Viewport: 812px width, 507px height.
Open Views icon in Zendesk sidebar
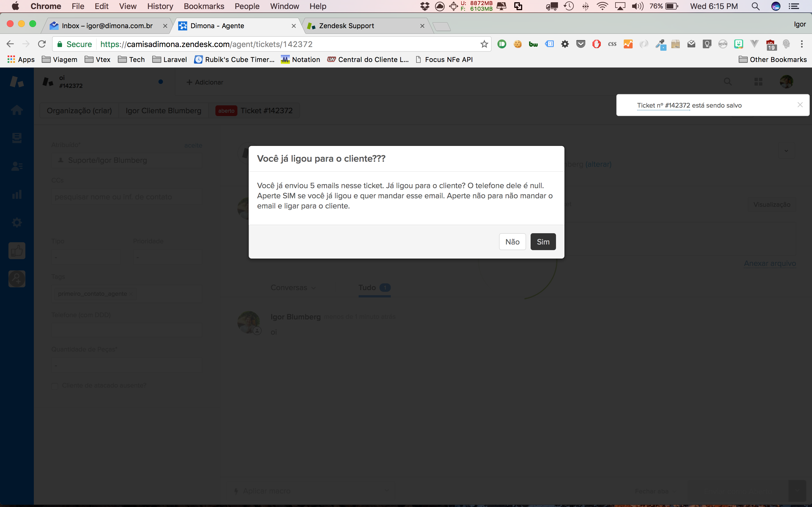click(17, 138)
